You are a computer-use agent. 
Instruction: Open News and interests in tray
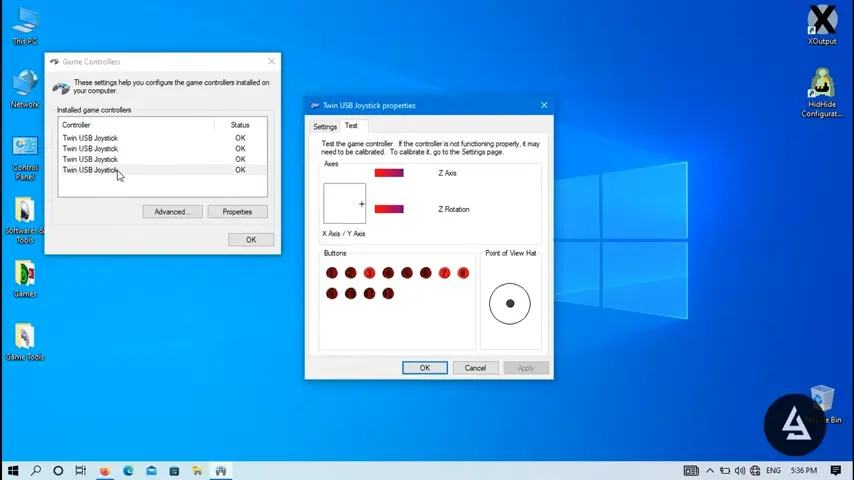pyautogui.click(x=691, y=470)
